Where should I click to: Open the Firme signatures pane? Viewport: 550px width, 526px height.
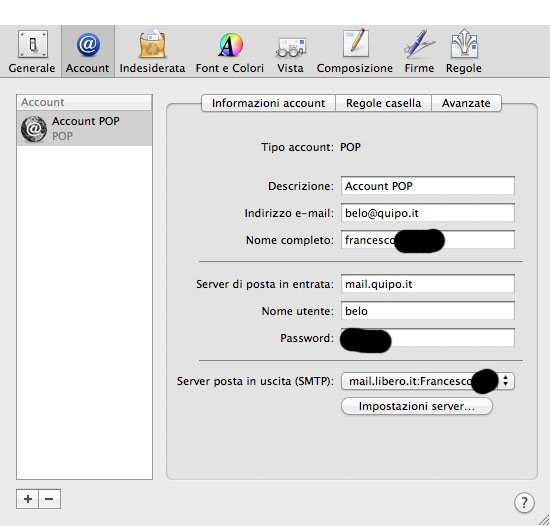pos(419,52)
